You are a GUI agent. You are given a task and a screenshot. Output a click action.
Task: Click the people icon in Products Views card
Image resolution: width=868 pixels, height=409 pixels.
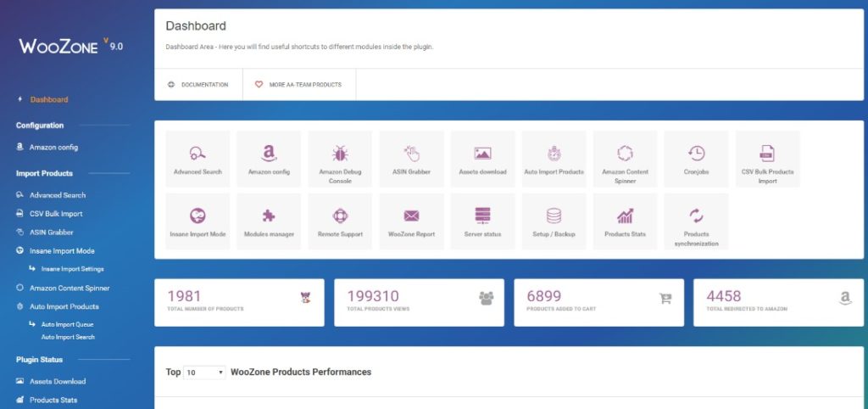tap(486, 298)
